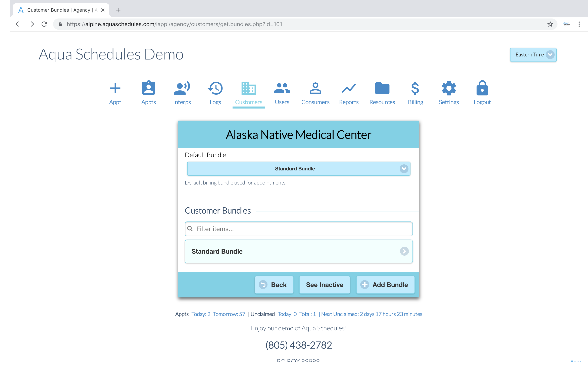The width and height of the screenshot is (588, 373).
Task: Open the Billing dollar icon
Action: [x=415, y=88]
